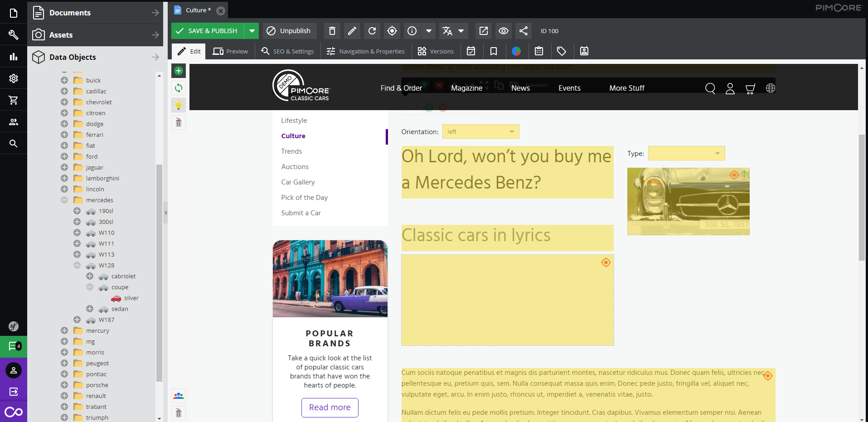Expand the cabriolet tree node

90,276
